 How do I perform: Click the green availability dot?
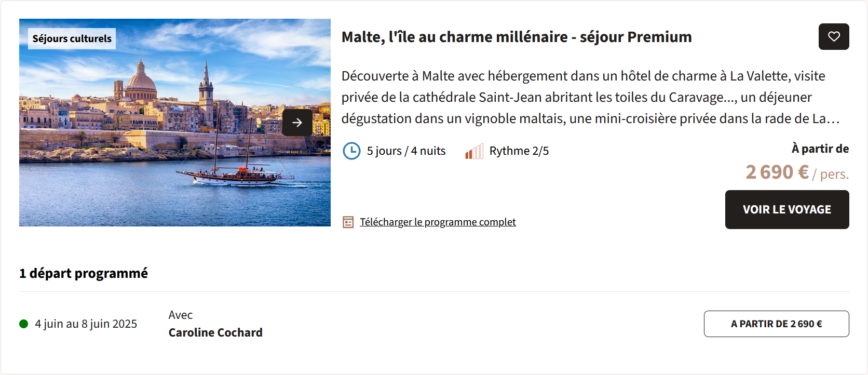pyautogui.click(x=23, y=324)
